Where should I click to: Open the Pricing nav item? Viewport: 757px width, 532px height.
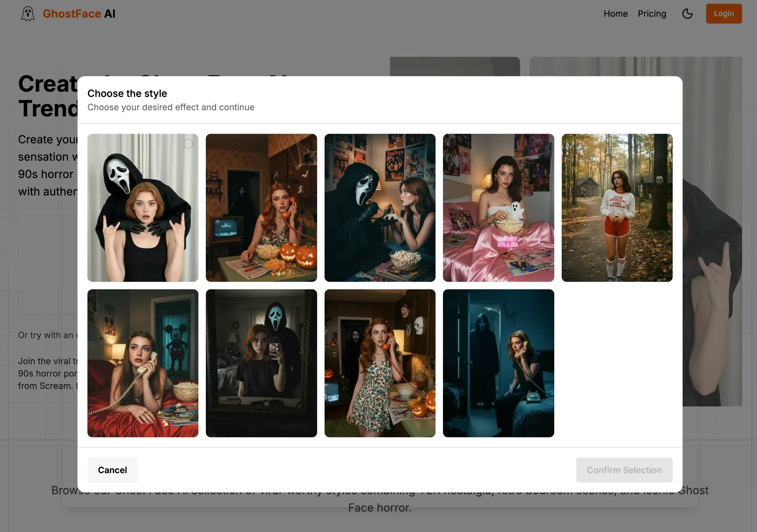tap(652, 14)
